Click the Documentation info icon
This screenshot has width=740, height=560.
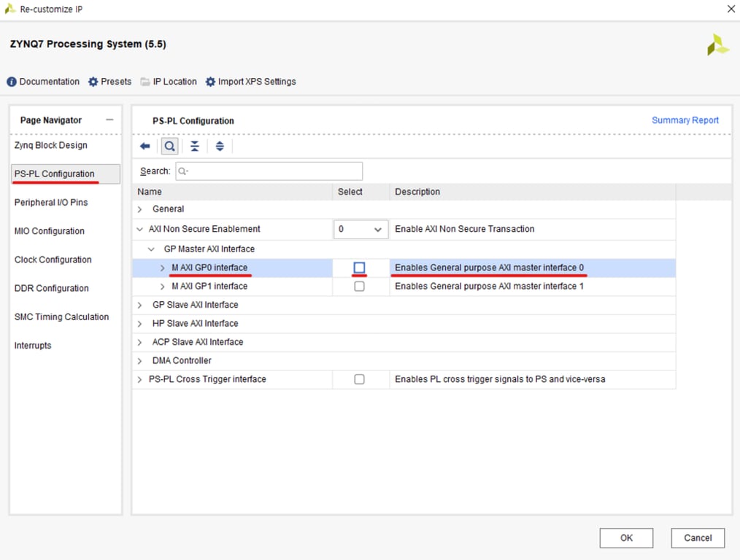tap(12, 82)
